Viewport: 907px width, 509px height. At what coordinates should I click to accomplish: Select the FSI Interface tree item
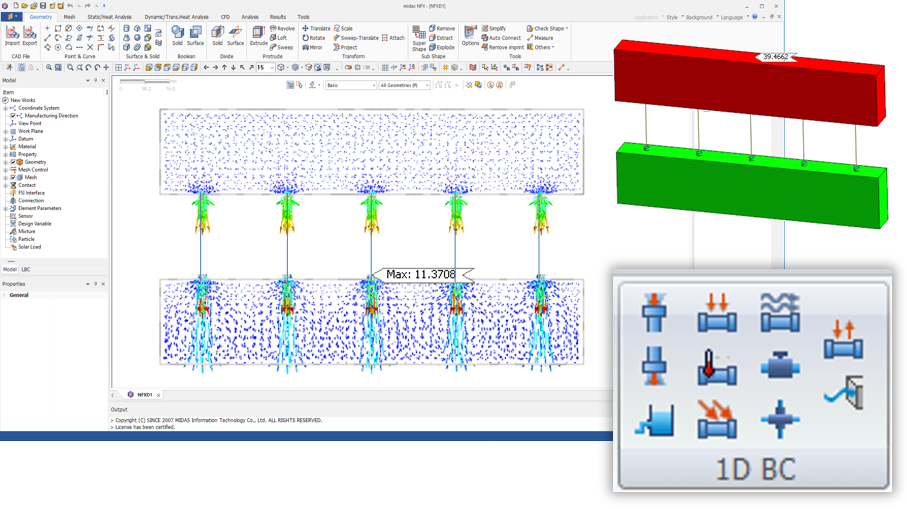pos(31,193)
